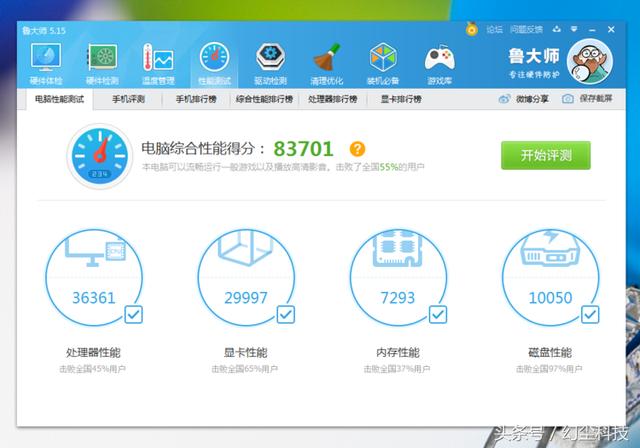Click the 磁盘性能 disk drive icon

pos(550,249)
